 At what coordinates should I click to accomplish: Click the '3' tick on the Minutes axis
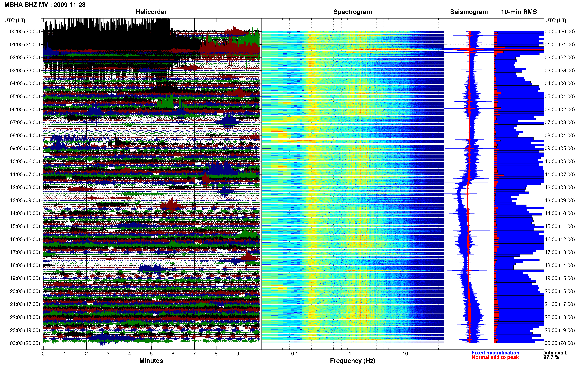108,354
